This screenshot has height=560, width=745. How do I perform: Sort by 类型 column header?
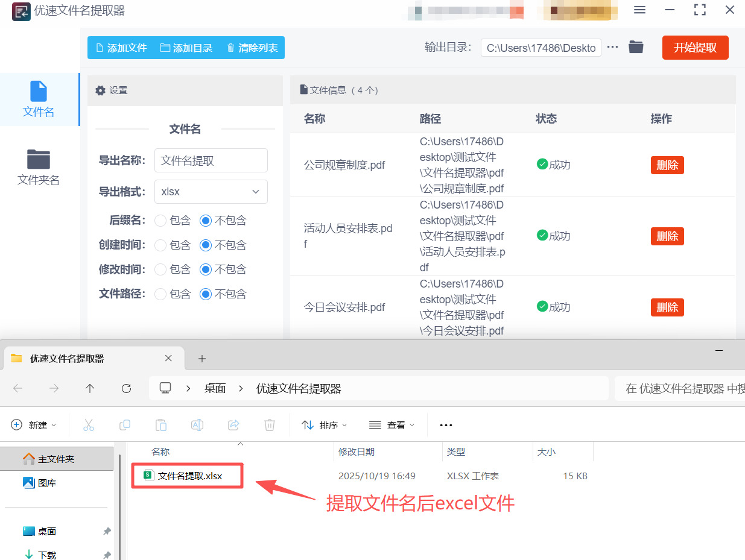coord(456,451)
